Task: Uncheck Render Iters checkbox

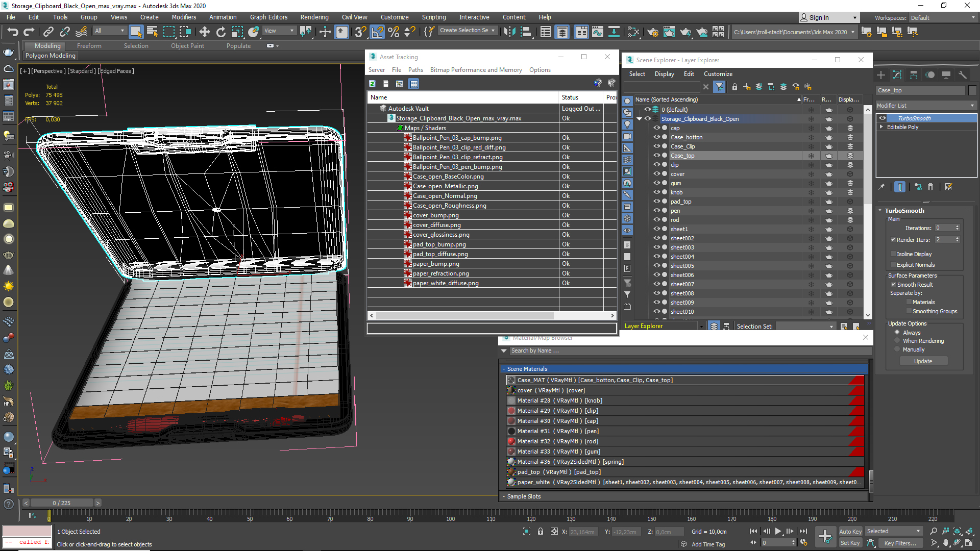Action: tap(893, 239)
